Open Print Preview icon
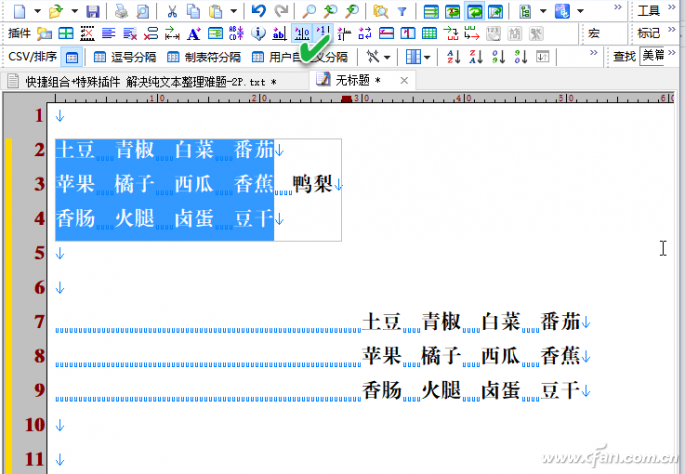The image size is (685, 474). click(x=142, y=11)
